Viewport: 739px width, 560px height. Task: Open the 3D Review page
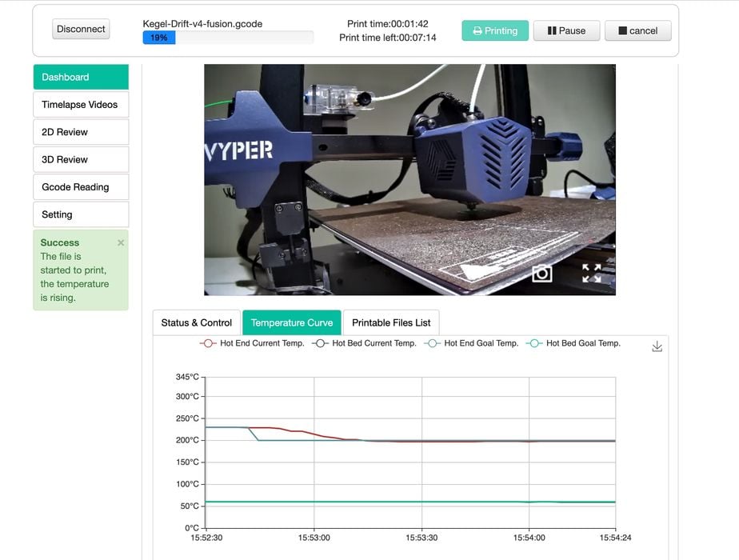pyautogui.click(x=80, y=159)
